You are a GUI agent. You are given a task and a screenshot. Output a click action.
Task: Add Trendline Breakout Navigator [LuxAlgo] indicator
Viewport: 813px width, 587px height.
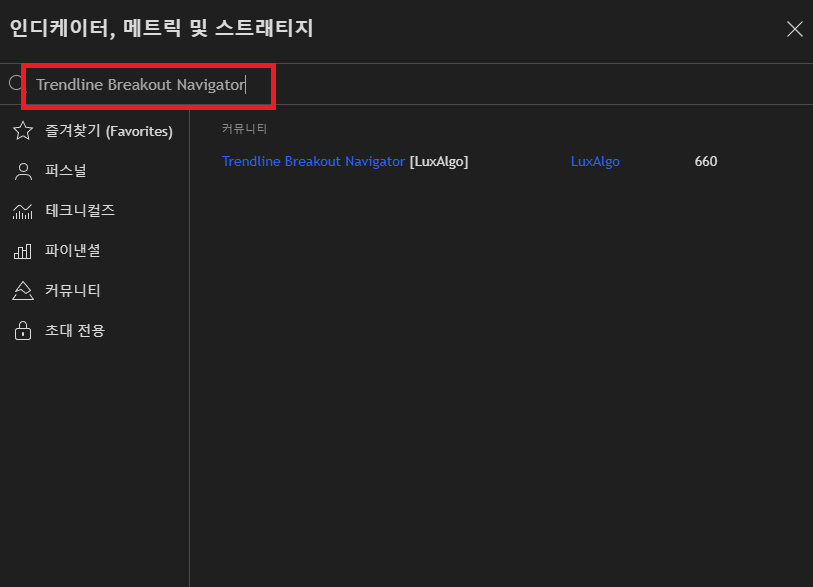coord(345,162)
